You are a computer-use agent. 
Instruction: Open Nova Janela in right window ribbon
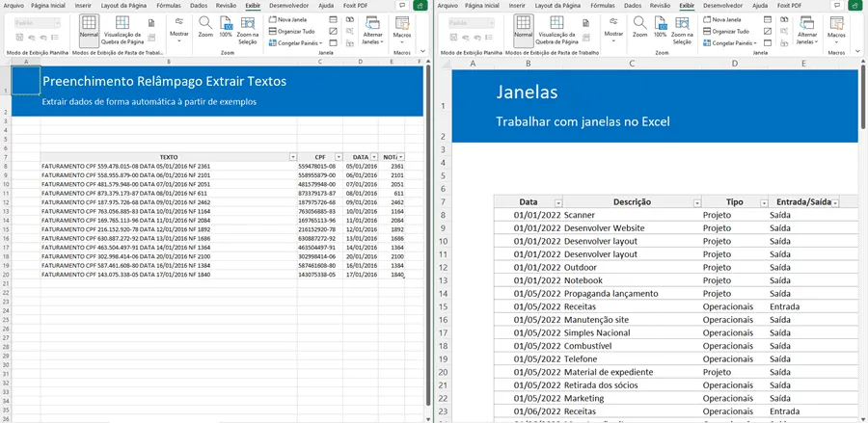[721, 19]
